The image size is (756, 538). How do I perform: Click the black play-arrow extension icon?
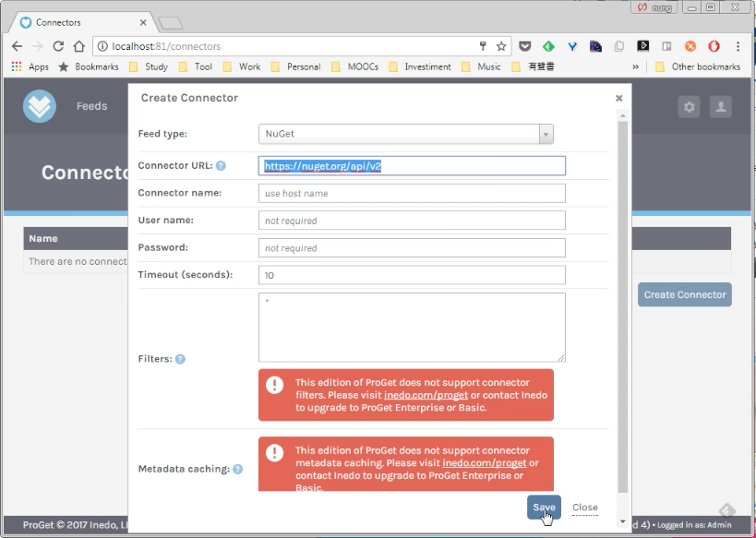click(x=643, y=46)
